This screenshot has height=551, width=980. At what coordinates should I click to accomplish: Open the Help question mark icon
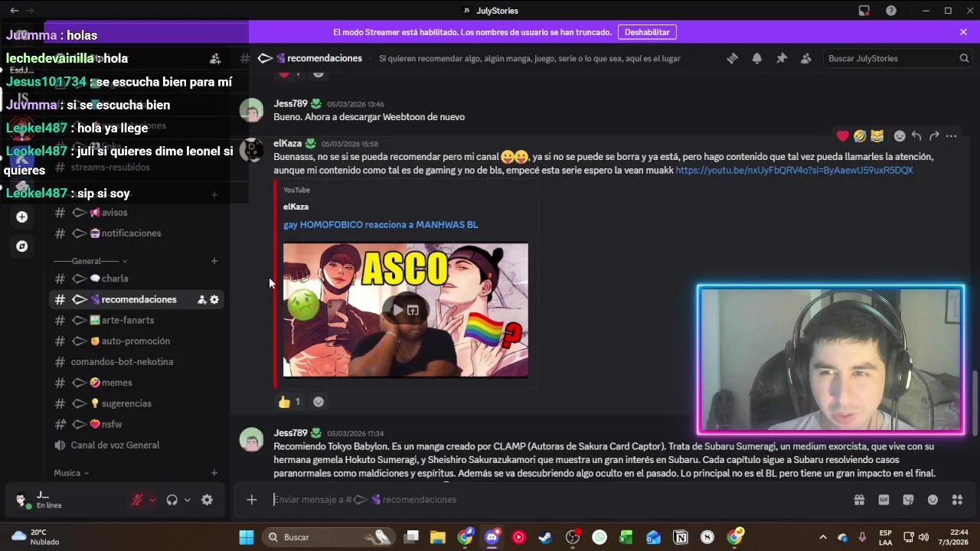(891, 11)
